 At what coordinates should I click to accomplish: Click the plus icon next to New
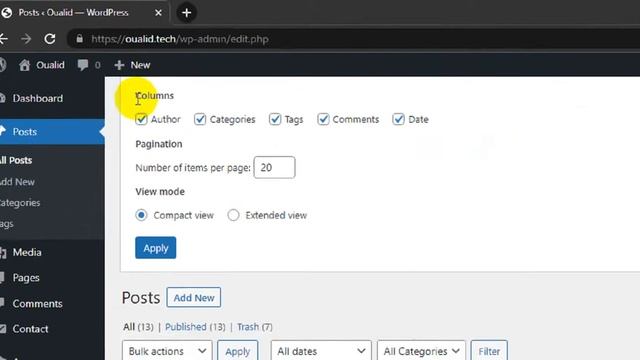click(119, 65)
